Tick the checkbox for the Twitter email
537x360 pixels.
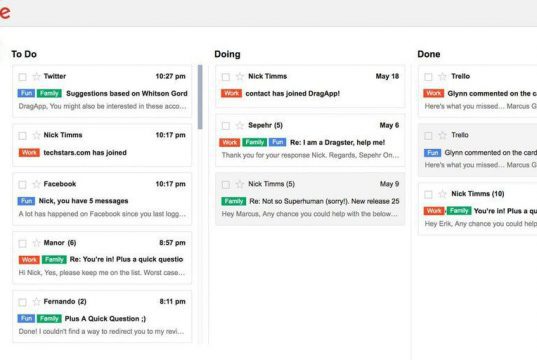[x=22, y=77]
